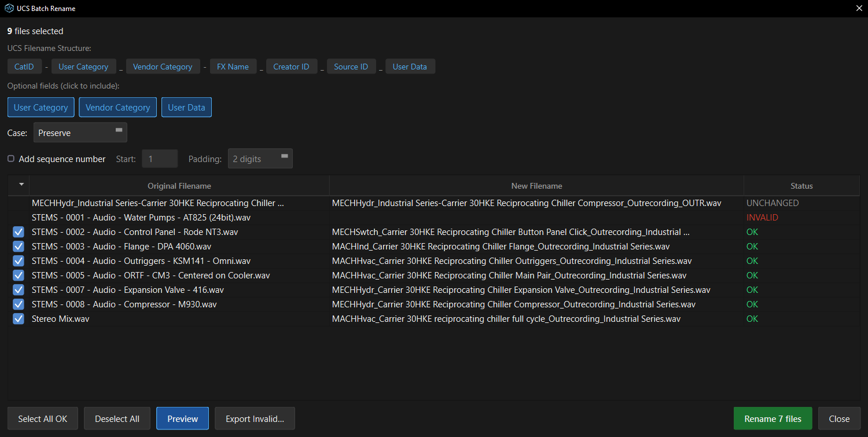868x437 pixels.
Task: Click the CatID structure chip
Action: click(x=24, y=67)
